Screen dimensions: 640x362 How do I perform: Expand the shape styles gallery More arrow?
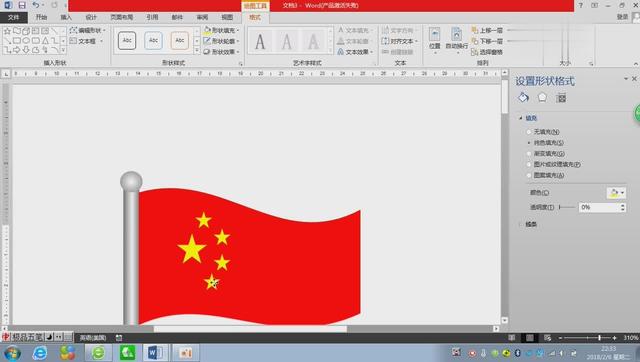[x=197, y=50]
